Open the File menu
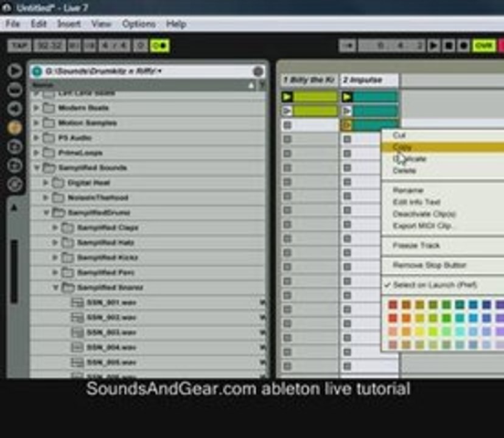The image size is (504, 438). [13, 24]
